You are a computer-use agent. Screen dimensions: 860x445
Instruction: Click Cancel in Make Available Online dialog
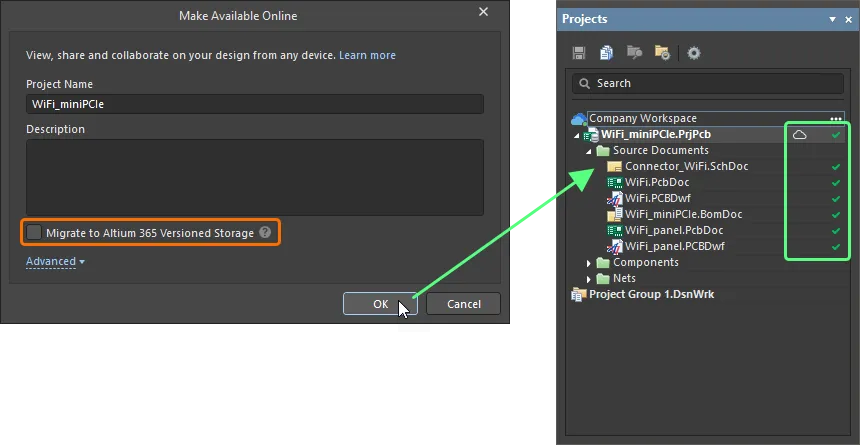click(463, 304)
